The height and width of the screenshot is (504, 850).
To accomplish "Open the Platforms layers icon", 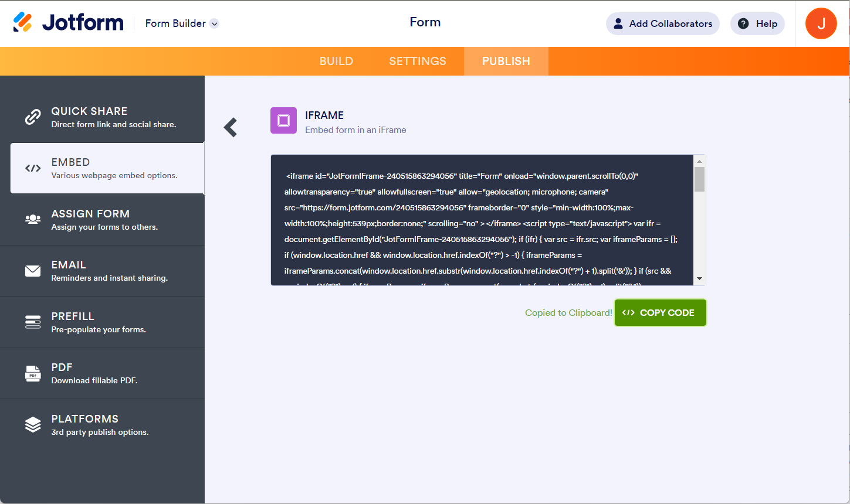I will (33, 424).
